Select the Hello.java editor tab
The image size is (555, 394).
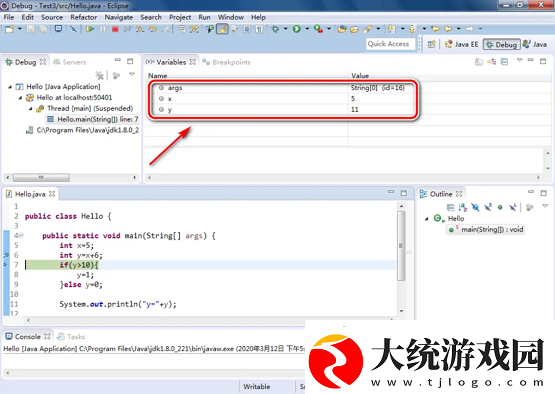point(30,194)
